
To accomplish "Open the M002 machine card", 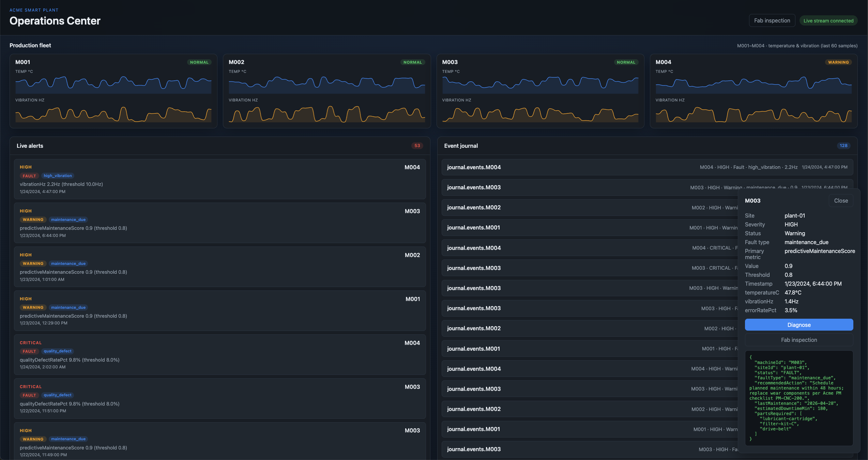I will 327,91.
